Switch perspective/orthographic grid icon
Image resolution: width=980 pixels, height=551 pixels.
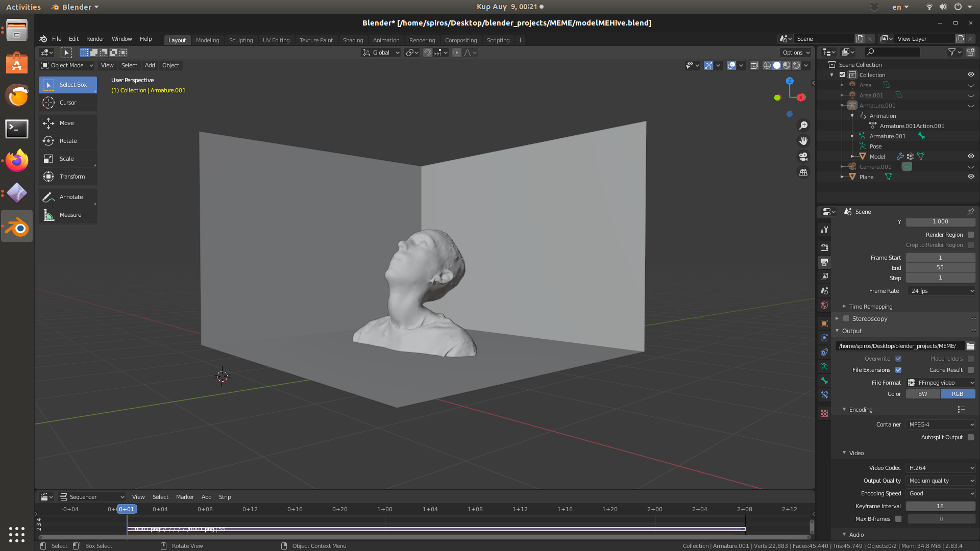click(x=803, y=172)
